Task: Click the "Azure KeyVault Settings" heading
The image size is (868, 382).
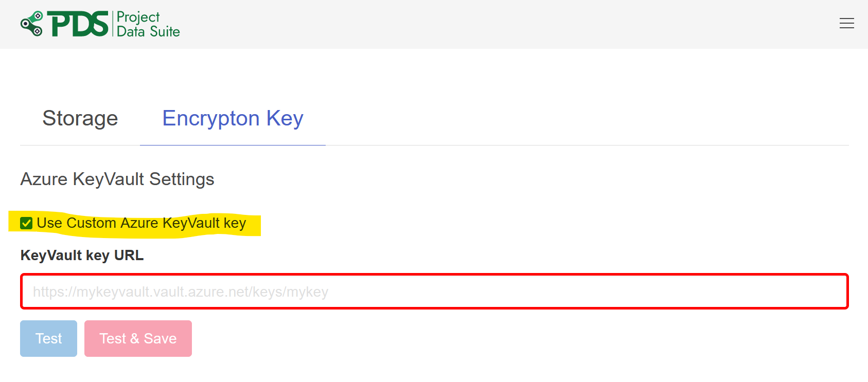Action: click(117, 179)
